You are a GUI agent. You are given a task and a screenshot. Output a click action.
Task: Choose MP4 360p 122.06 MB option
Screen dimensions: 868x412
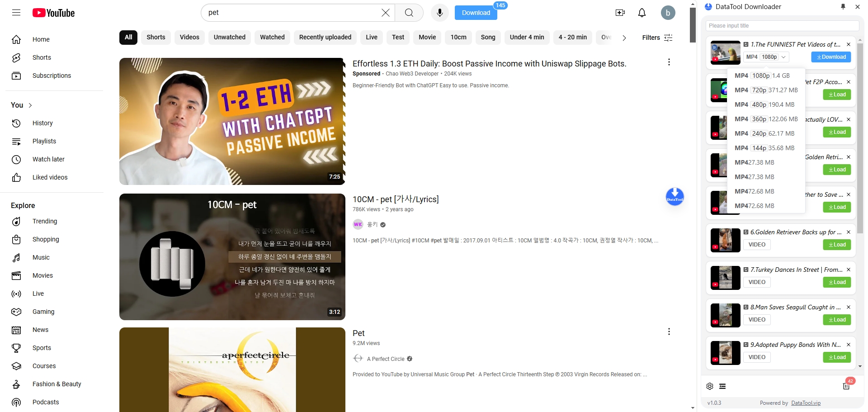pos(766,119)
